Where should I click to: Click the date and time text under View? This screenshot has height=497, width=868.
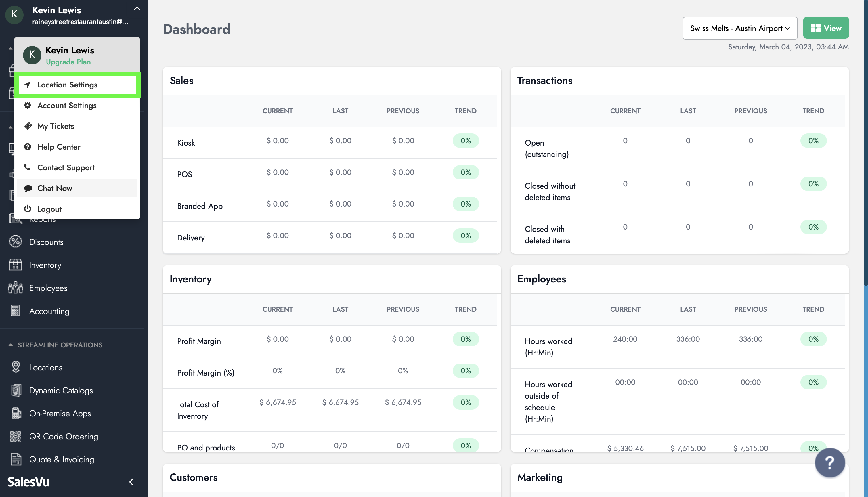(x=788, y=47)
